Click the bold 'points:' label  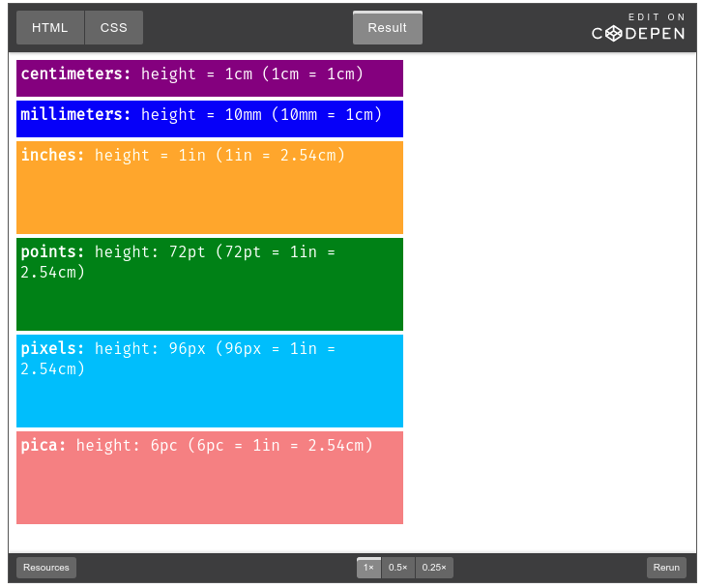point(52,251)
